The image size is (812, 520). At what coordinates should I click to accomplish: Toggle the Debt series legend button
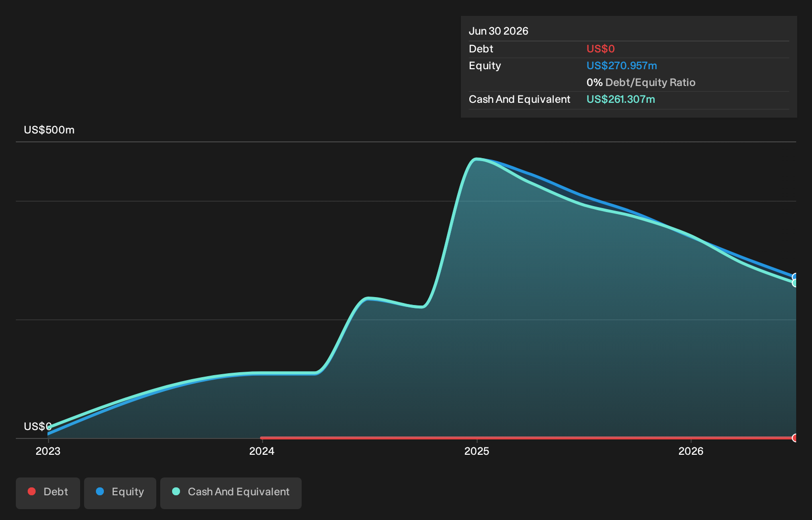(x=48, y=493)
